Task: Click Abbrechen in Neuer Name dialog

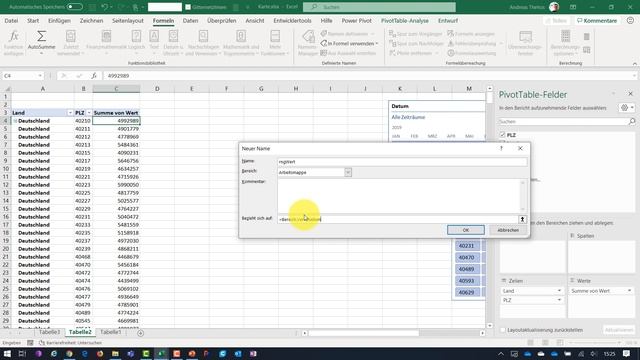Action: click(508, 230)
